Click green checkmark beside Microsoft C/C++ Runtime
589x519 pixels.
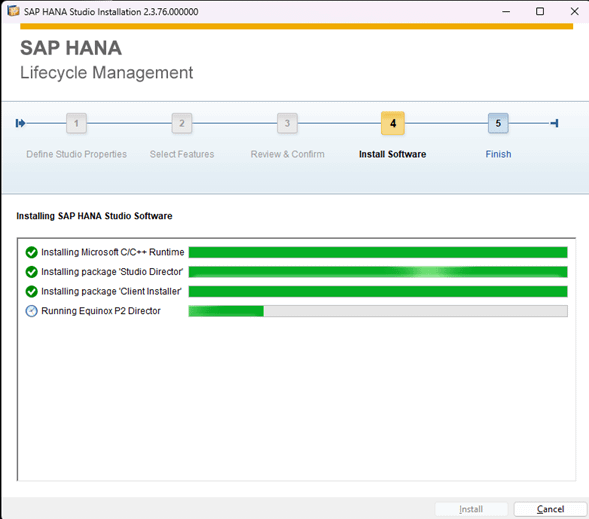(32, 252)
